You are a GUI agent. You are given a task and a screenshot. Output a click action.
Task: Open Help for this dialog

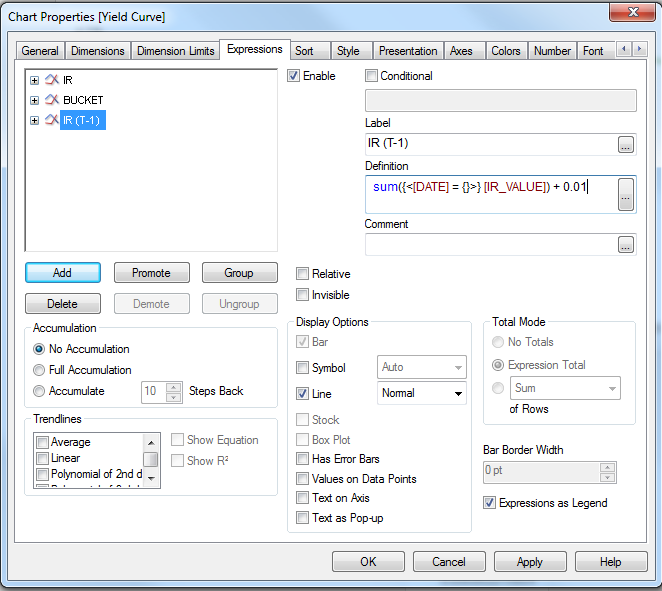(x=610, y=561)
